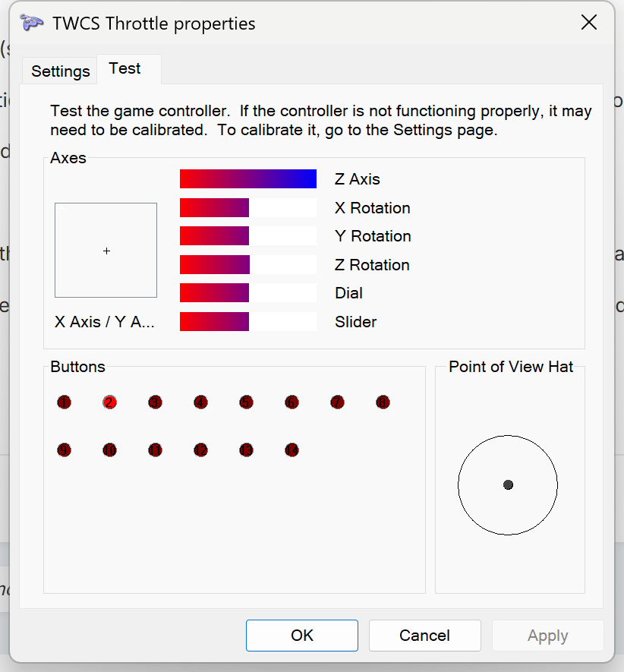Image resolution: width=624 pixels, height=672 pixels.
Task: Click the Point of View Hat center dot
Action: pyautogui.click(x=508, y=485)
